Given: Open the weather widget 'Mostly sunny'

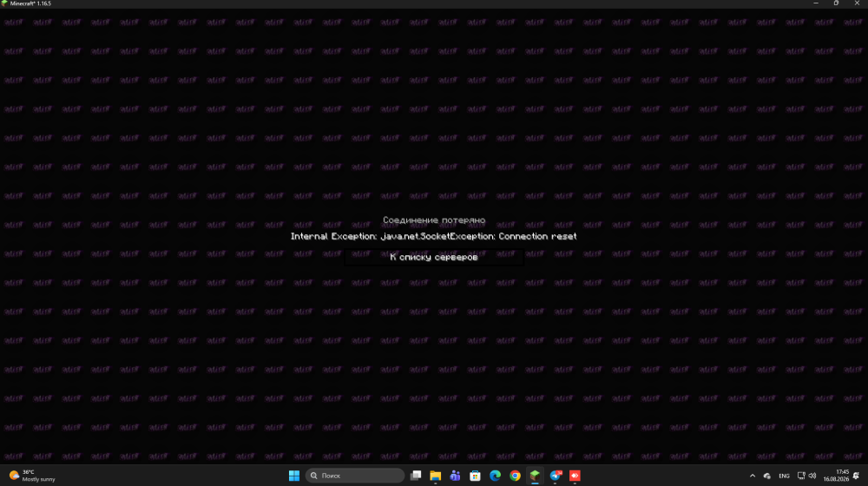Looking at the screenshot, I should coord(33,476).
